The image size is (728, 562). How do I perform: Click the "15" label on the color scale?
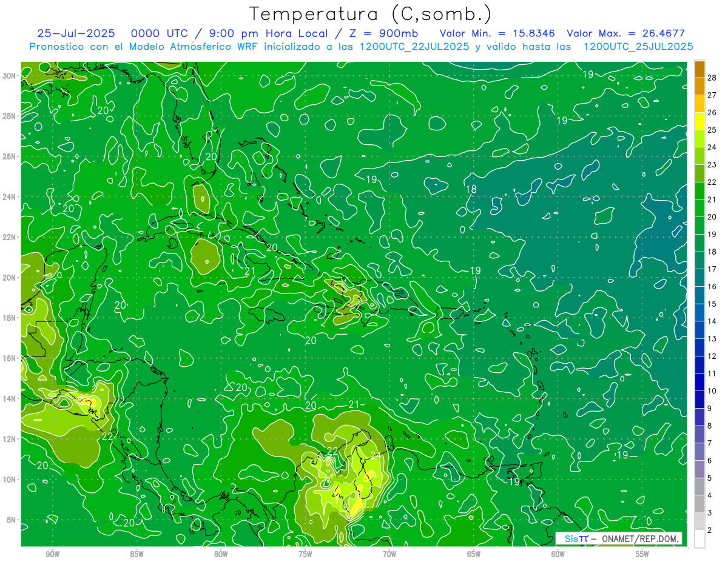pos(712,304)
